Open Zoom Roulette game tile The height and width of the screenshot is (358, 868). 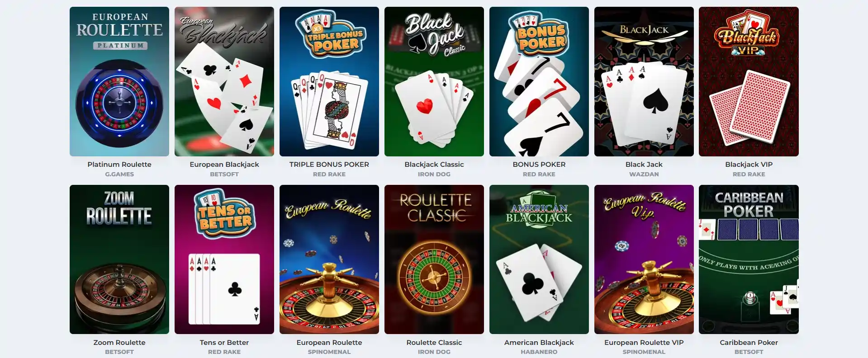tap(119, 259)
